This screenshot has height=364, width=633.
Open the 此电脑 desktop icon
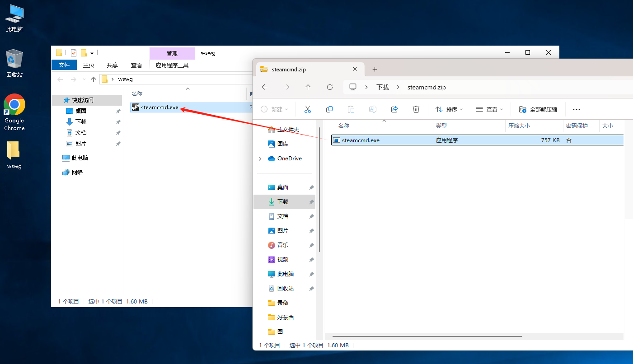(x=14, y=18)
